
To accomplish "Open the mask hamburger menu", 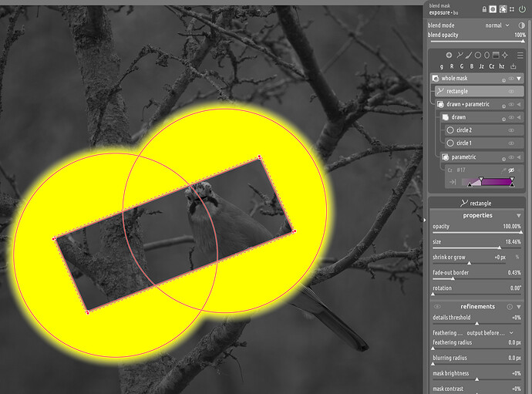I will tap(520, 55).
